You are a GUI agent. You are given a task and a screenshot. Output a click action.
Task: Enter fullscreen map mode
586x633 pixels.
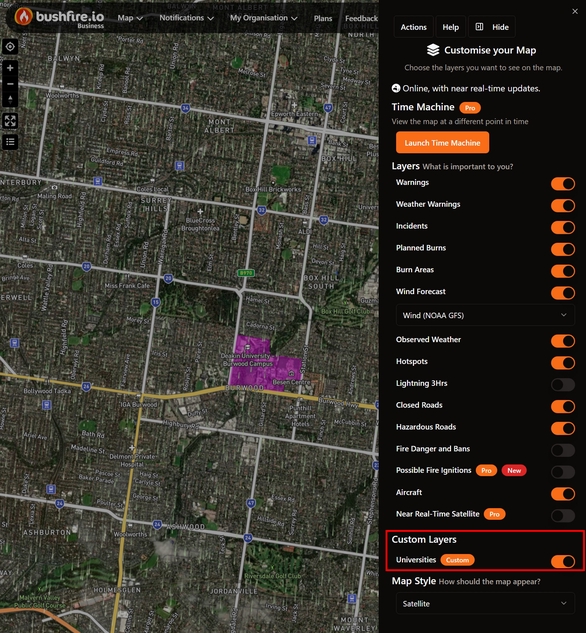pos(10,120)
